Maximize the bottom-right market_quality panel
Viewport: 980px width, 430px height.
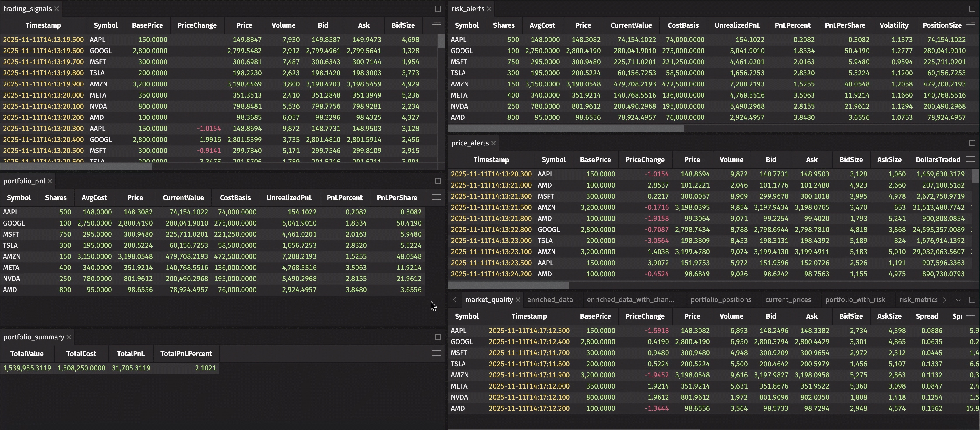click(972, 300)
